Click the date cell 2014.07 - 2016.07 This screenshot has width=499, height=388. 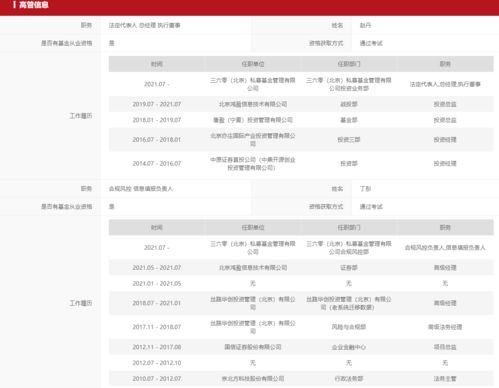click(x=157, y=164)
